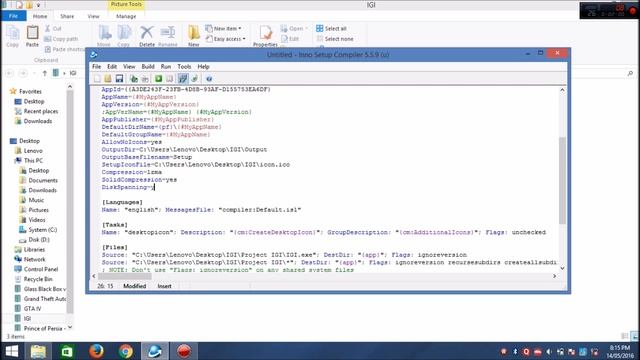Image resolution: width=640 pixels, height=360 pixels.
Task: Click the Windows Start button
Action: click(12, 351)
